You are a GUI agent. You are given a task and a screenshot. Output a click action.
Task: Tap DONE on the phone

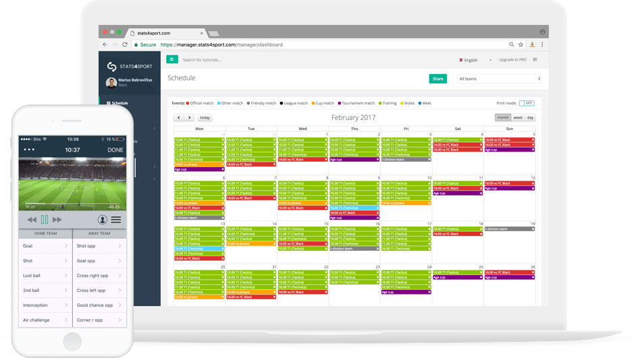115,150
